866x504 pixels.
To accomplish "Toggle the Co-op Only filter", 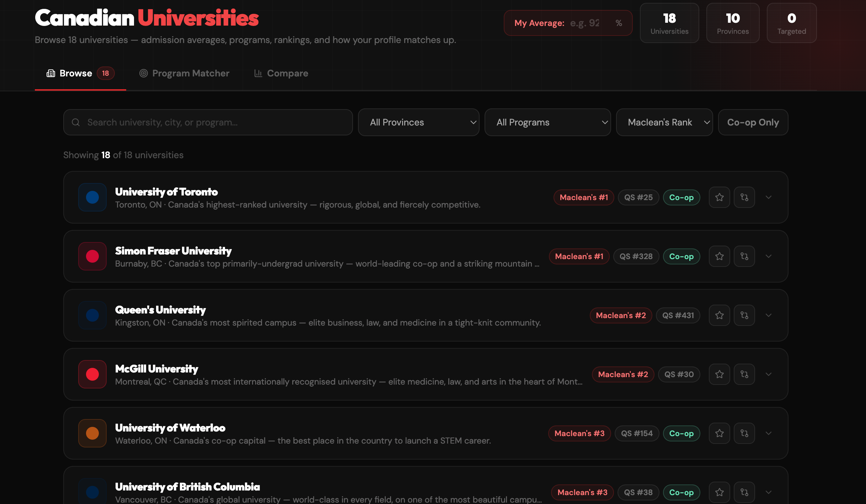I will coord(753,122).
